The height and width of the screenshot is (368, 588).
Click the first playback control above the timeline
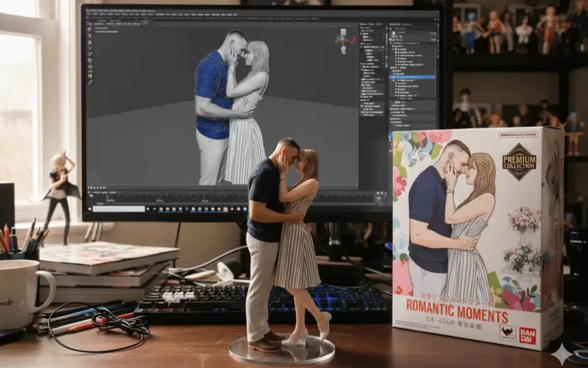click(x=90, y=187)
